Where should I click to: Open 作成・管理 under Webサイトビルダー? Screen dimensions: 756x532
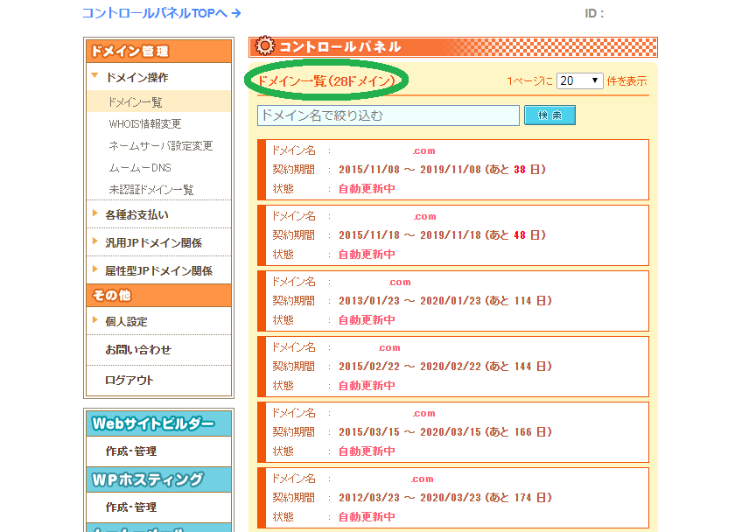click(131, 451)
